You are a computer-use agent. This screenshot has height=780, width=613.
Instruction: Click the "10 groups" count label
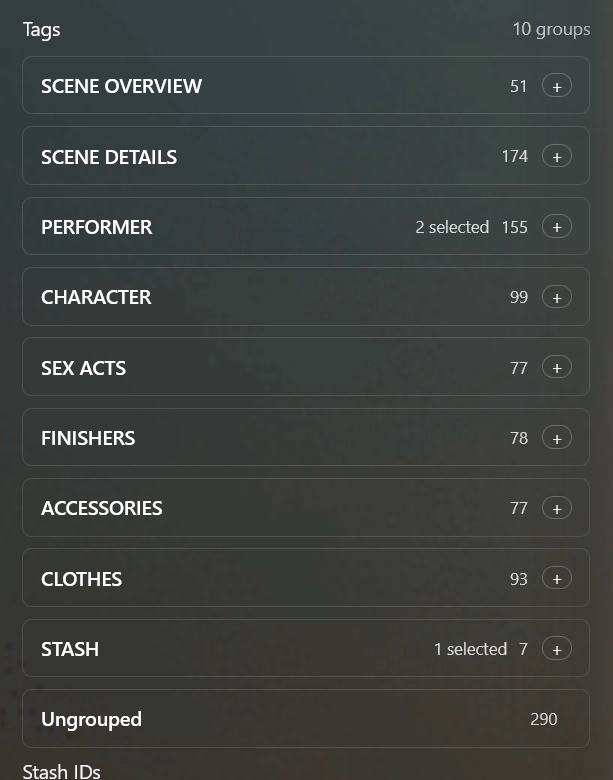click(551, 29)
